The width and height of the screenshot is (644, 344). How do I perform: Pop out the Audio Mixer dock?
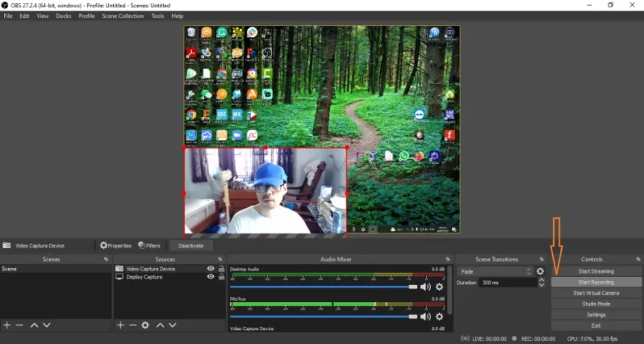(449, 260)
